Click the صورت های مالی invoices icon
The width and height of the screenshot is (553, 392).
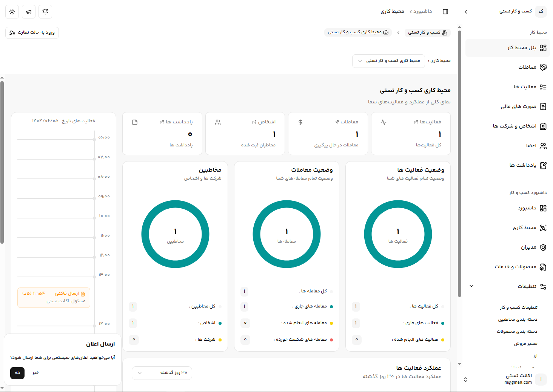pyautogui.click(x=544, y=106)
